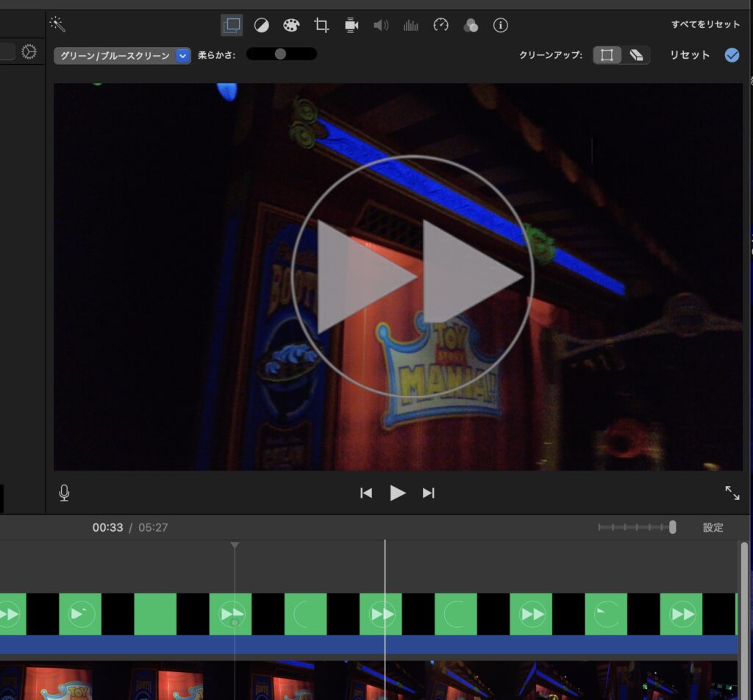Screen dimensions: 753x700
Task: Click the magic wand auto-enhance icon
Action: point(58,25)
